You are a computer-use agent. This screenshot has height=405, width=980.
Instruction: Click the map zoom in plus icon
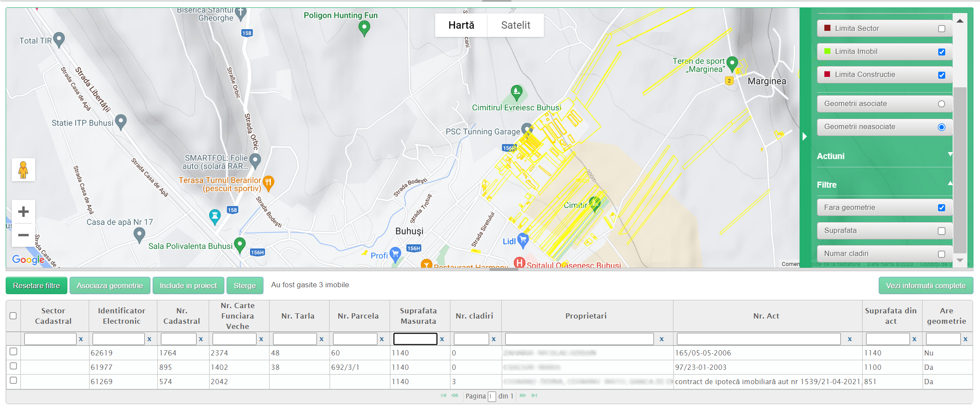(x=23, y=212)
